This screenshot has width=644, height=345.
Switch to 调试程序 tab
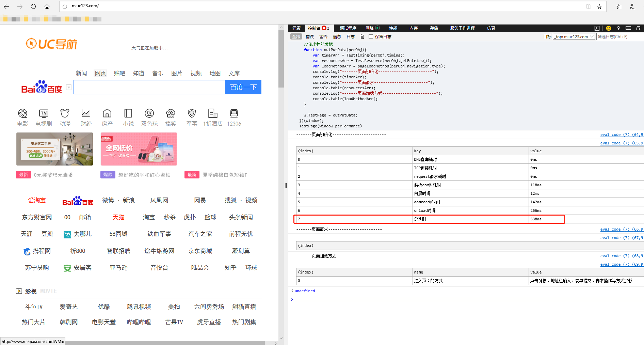pos(348,28)
